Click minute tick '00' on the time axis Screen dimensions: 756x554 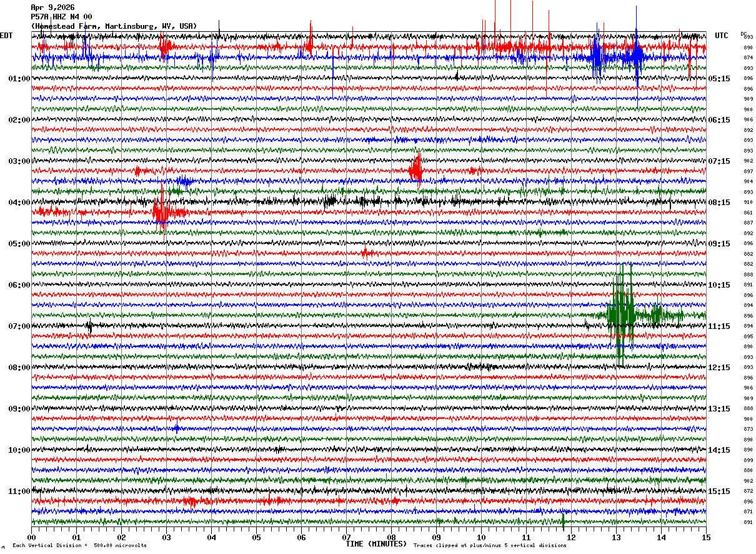[x=31, y=537]
